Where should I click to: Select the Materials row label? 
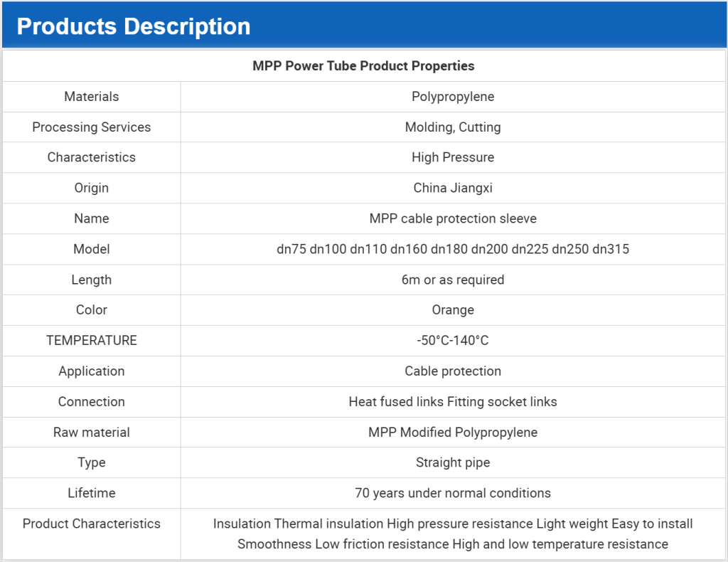(91, 97)
